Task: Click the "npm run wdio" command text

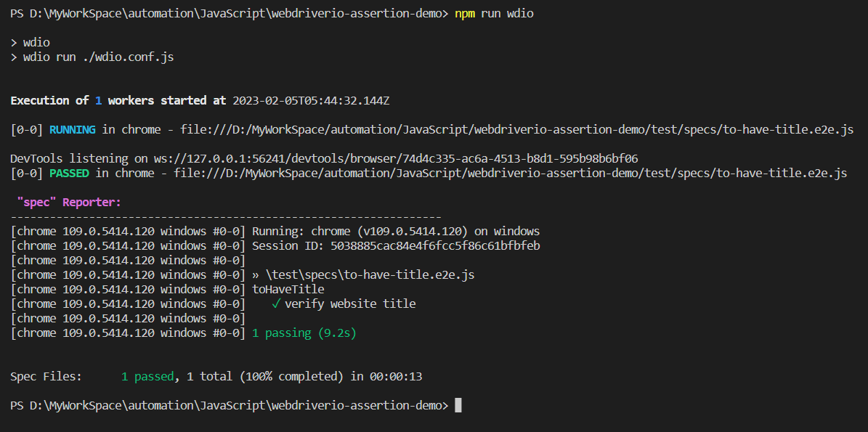Action: tap(494, 14)
